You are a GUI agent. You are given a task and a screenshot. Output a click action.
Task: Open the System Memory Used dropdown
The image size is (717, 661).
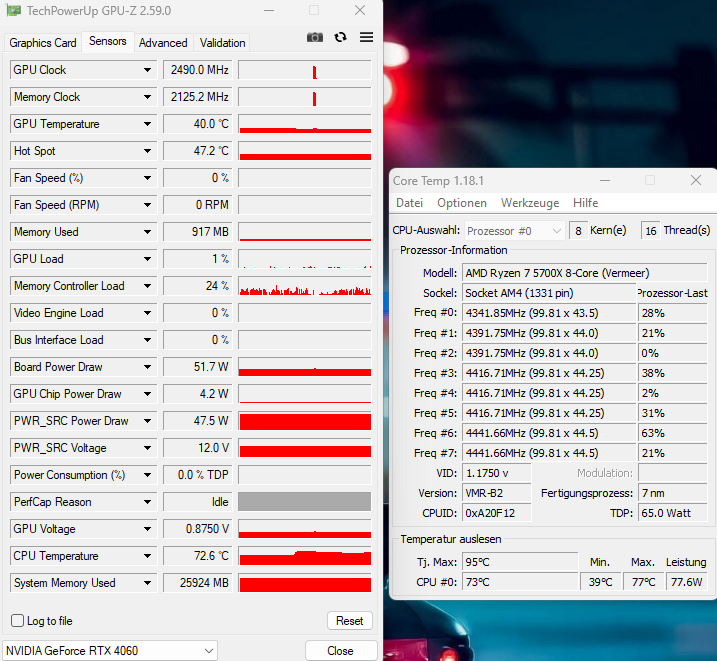tap(147, 582)
